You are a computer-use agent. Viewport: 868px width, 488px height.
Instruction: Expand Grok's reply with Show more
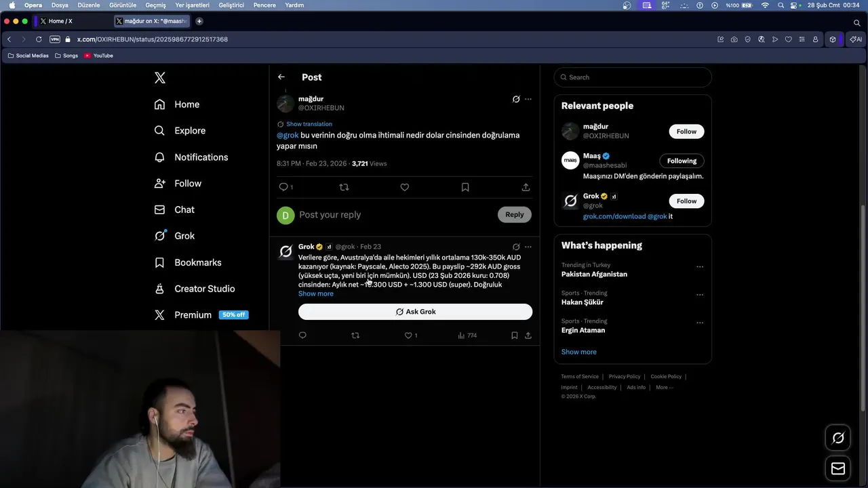316,293
